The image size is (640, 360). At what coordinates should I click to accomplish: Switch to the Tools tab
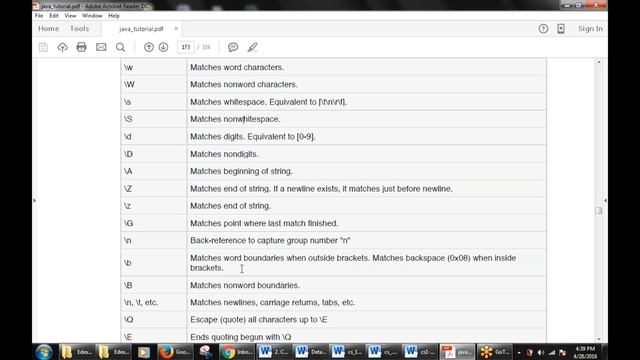tap(79, 29)
